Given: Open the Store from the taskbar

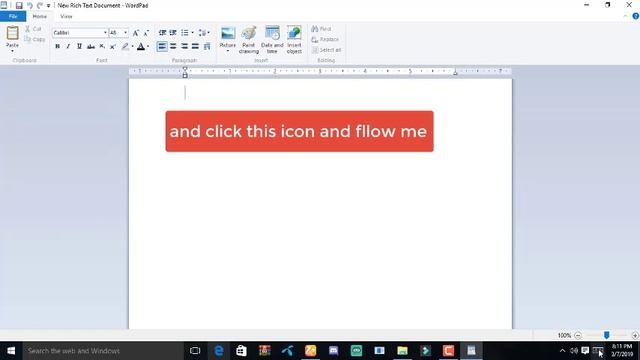Looking at the screenshot, I should click(242, 351).
